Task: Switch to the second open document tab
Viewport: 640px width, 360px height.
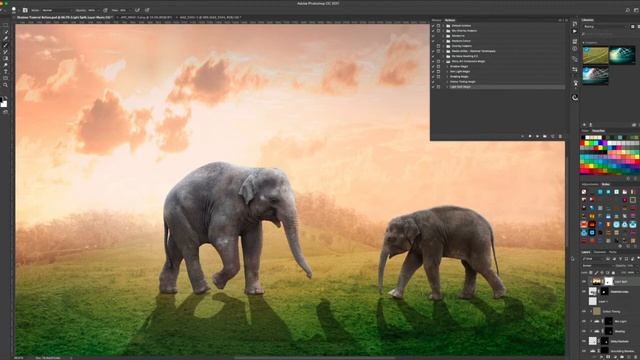Action: (145, 18)
